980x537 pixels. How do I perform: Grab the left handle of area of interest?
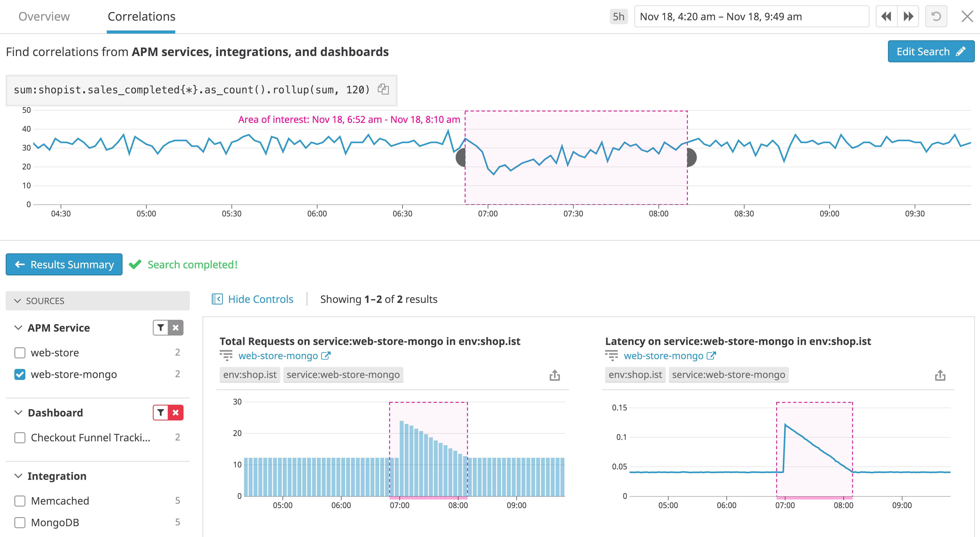461,157
